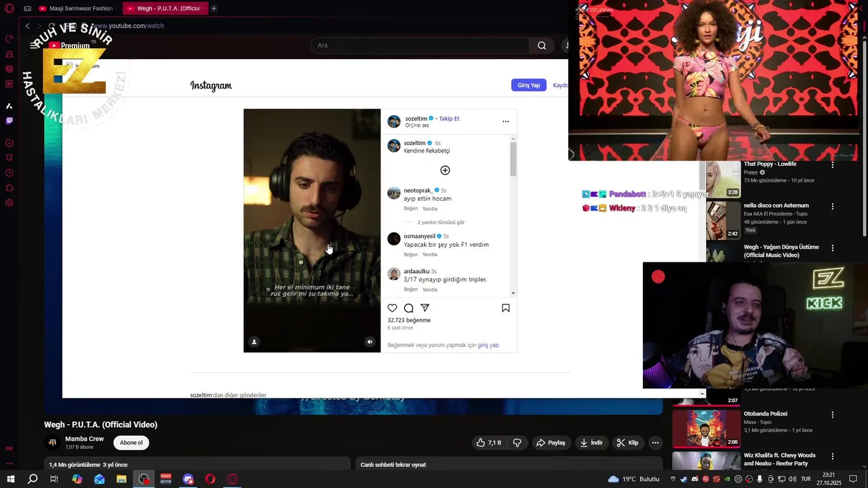The image size is (868, 488).
Task: Load more comments with the plus circle
Action: click(x=445, y=170)
